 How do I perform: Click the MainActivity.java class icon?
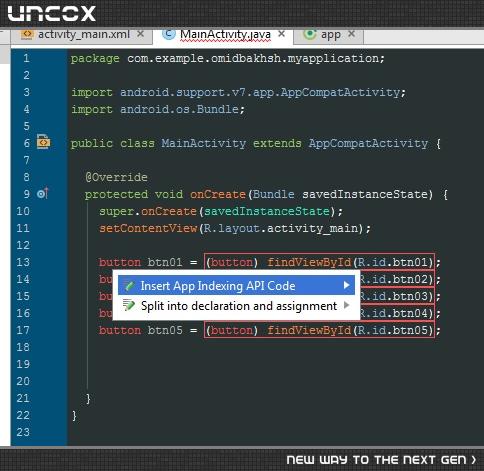point(169,34)
